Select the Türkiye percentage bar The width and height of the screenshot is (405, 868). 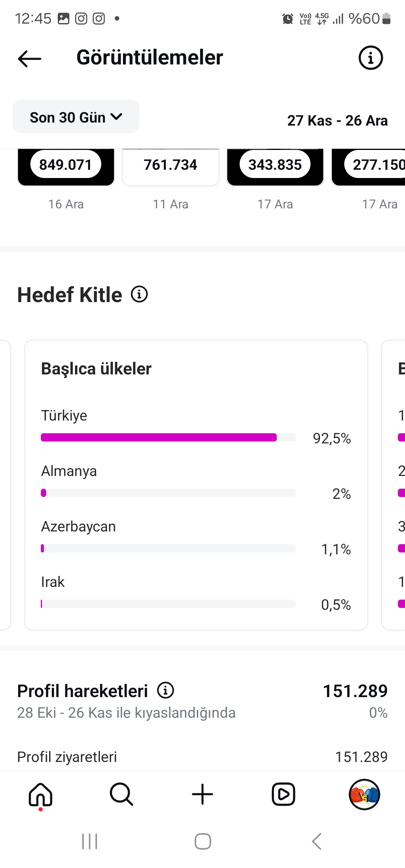[x=168, y=437]
